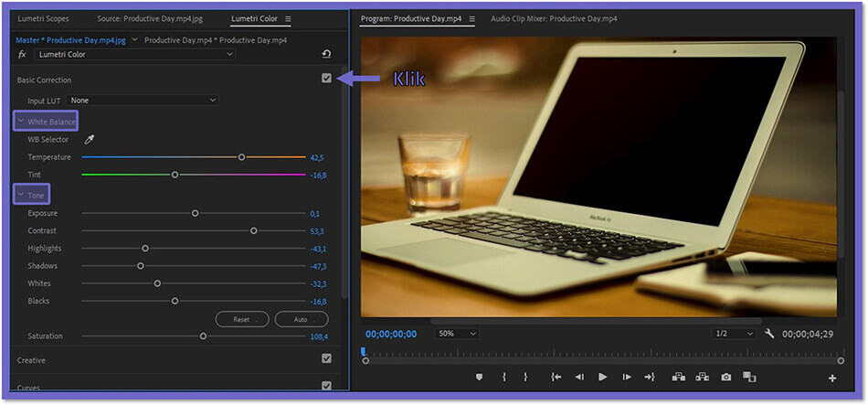Image resolution: width=868 pixels, height=405 pixels.
Task: Click the Tint slider handle
Action: 175,175
